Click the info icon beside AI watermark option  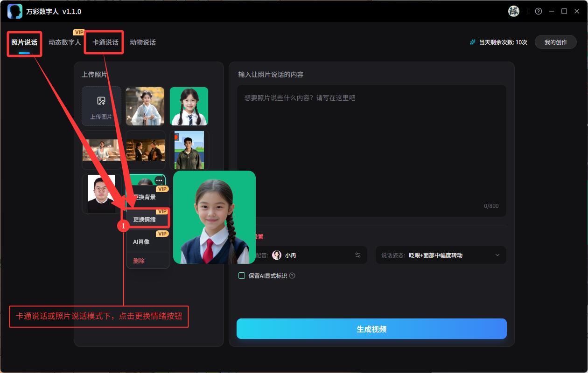coord(292,276)
